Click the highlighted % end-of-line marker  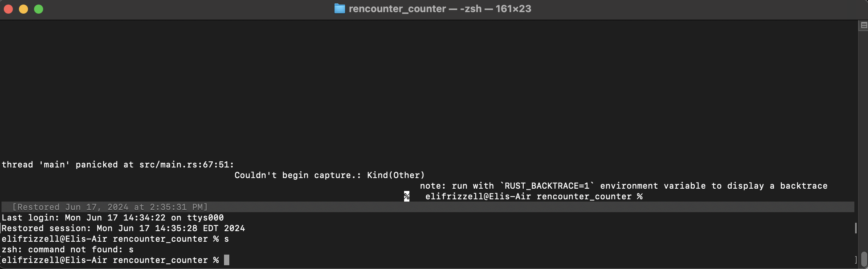[406, 196]
